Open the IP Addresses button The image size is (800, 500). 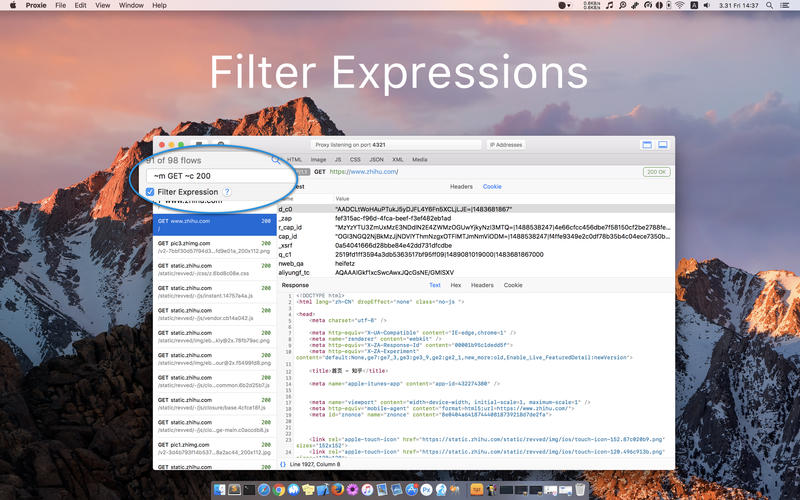tap(506, 145)
